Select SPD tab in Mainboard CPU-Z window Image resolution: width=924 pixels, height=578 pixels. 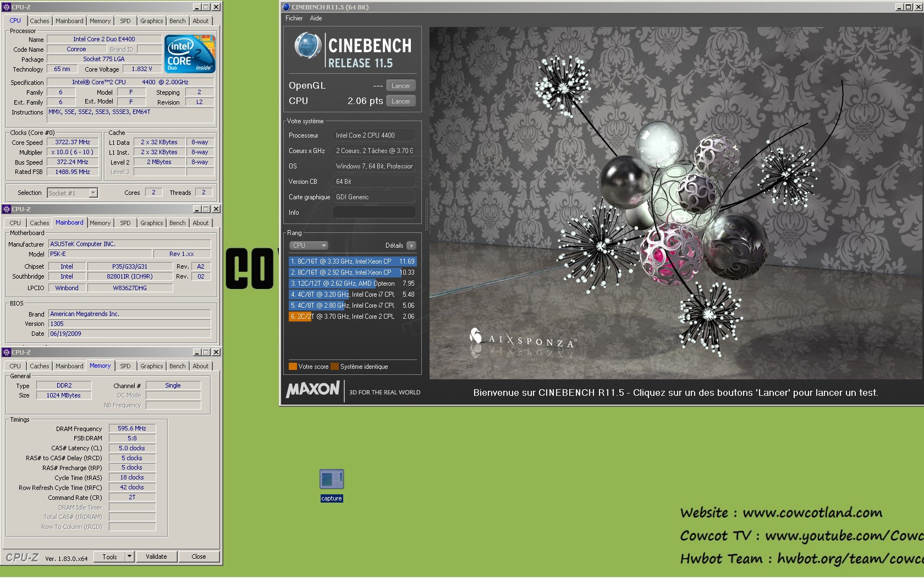coord(125,223)
